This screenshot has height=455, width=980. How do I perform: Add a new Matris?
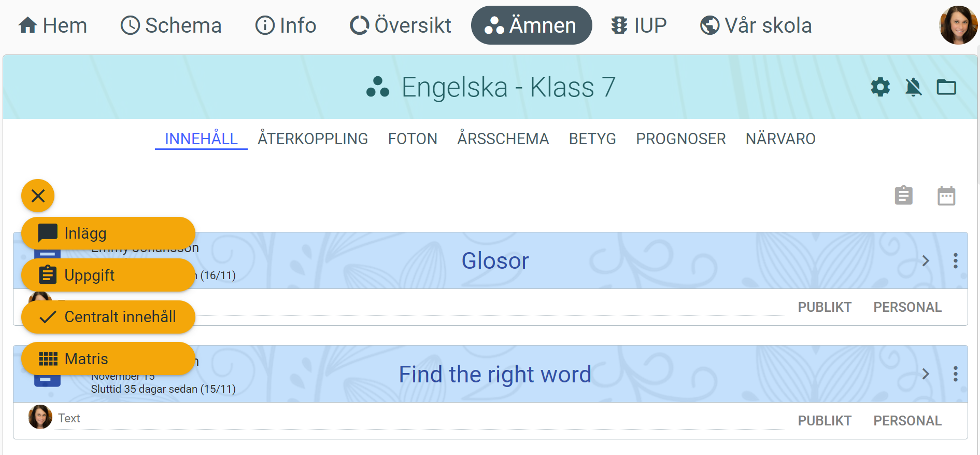(x=108, y=359)
